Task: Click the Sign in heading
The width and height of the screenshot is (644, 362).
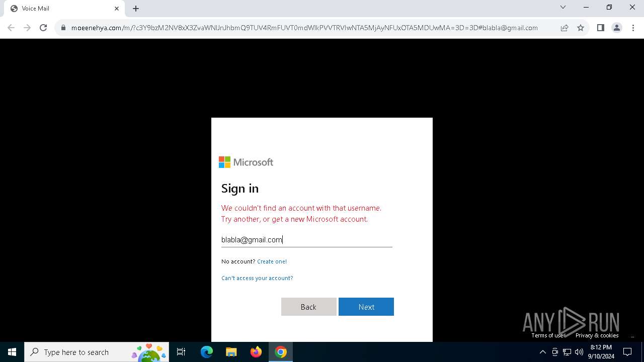Action: [x=240, y=189]
